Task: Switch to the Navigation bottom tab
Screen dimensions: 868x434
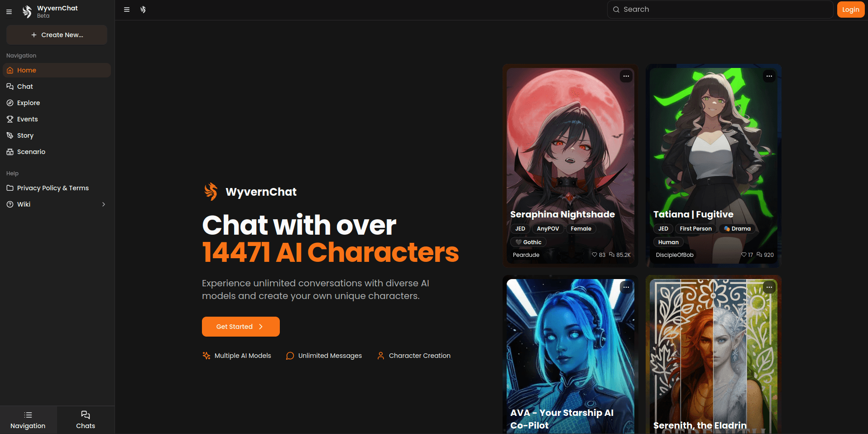Action: click(x=28, y=420)
